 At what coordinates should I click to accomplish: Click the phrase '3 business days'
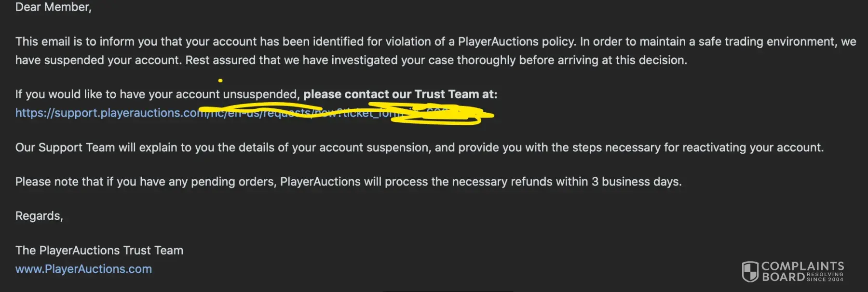click(x=636, y=182)
